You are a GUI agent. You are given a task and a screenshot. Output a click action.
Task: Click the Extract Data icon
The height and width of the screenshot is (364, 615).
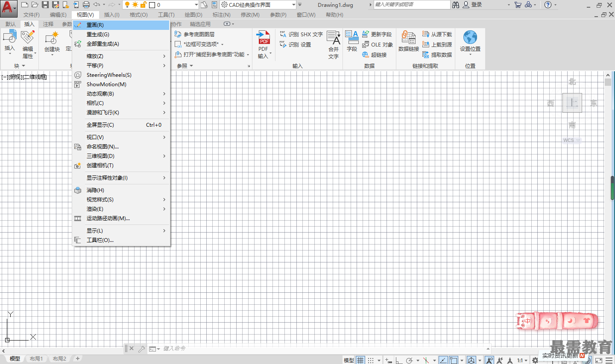[x=426, y=55]
